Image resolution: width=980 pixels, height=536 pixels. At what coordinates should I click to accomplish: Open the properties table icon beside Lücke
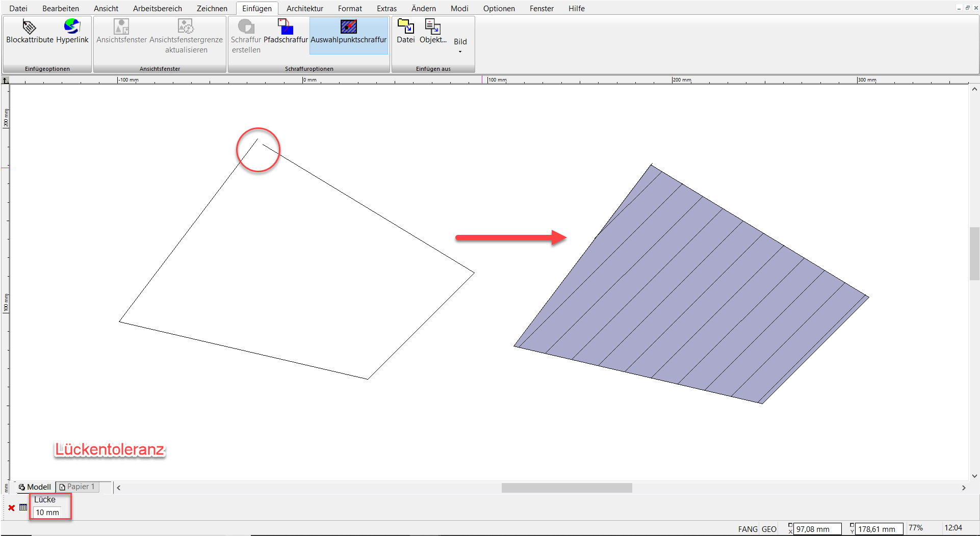pyautogui.click(x=23, y=507)
